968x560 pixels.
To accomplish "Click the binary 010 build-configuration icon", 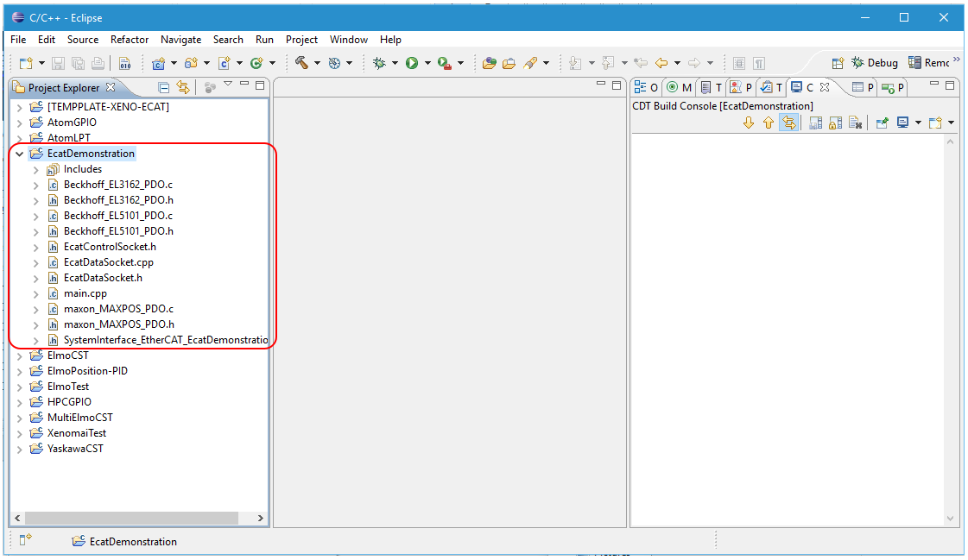I will click(x=124, y=63).
